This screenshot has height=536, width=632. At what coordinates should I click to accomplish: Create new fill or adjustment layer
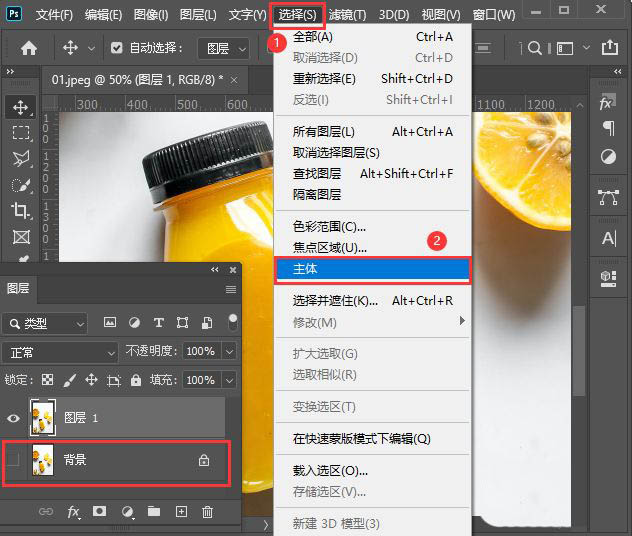127,512
